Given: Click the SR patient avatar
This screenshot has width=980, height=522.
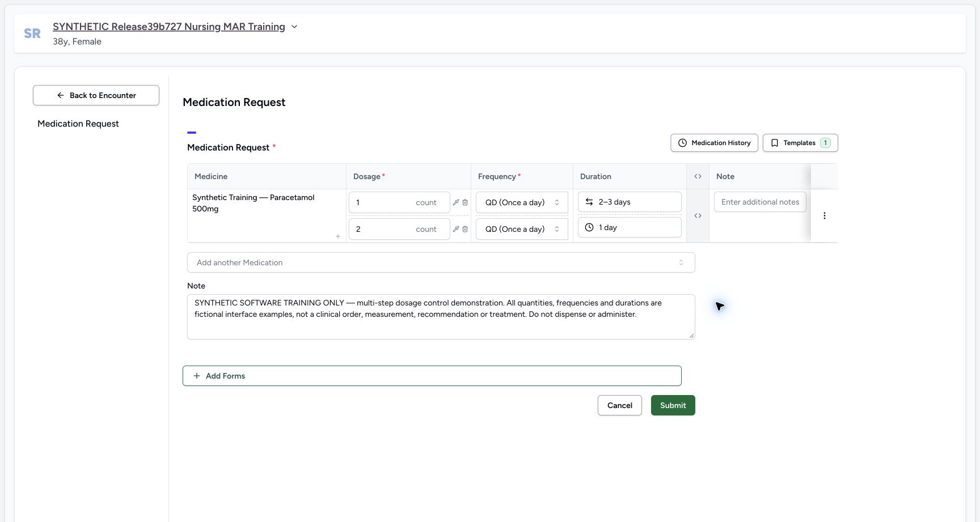Looking at the screenshot, I should click(x=32, y=33).
